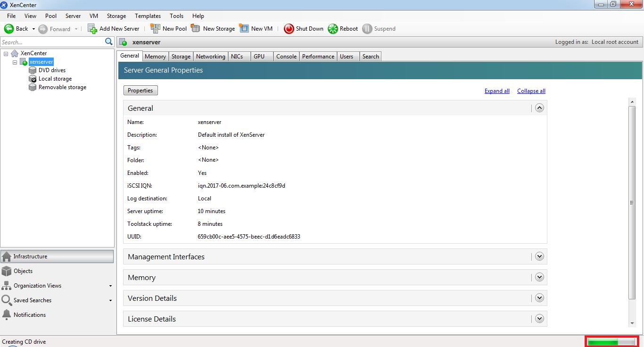Click the Forward navigation arrow icon
Viewport: 644px width, 347px height.
(43, 29)
